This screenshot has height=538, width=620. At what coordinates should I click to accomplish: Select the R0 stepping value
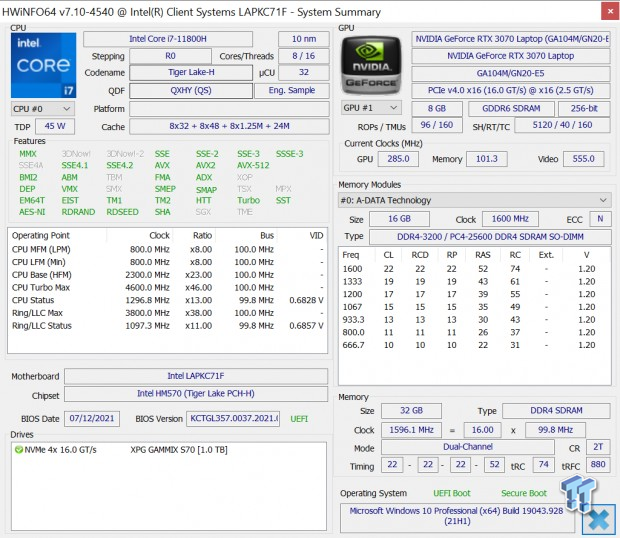pyautogui.click(x=170, y=56)
